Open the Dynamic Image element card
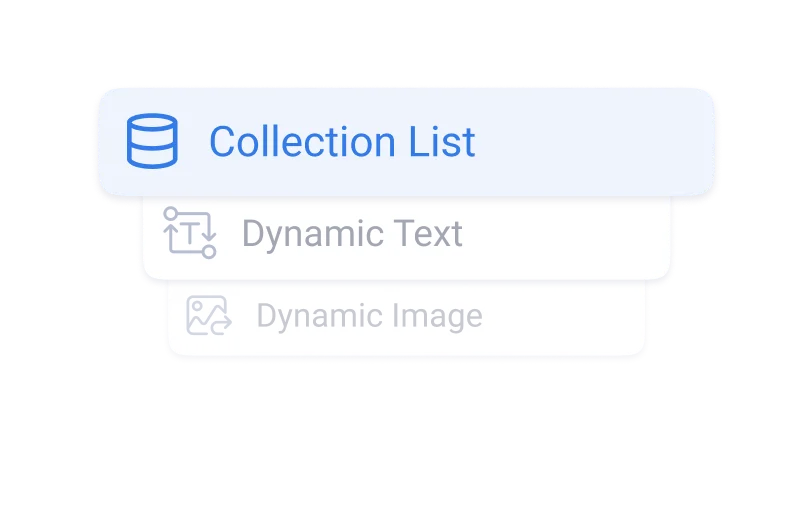This screenshot has height=515, width=812. [405, 318]
